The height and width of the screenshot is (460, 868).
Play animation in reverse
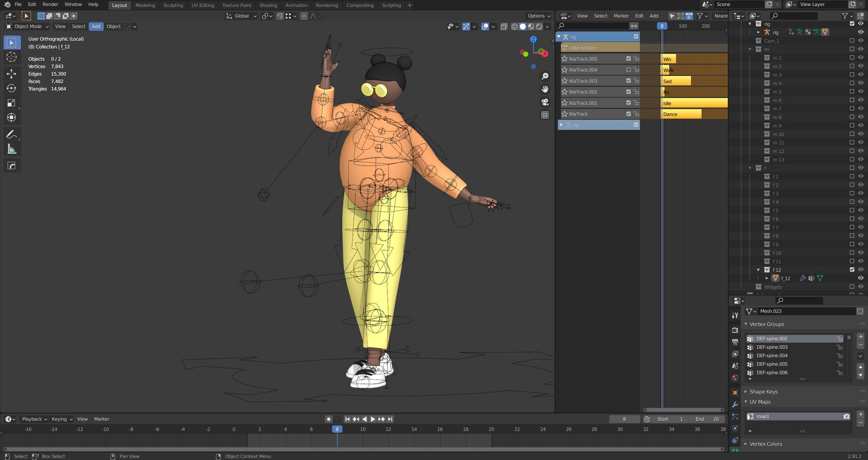coord(364,419)
